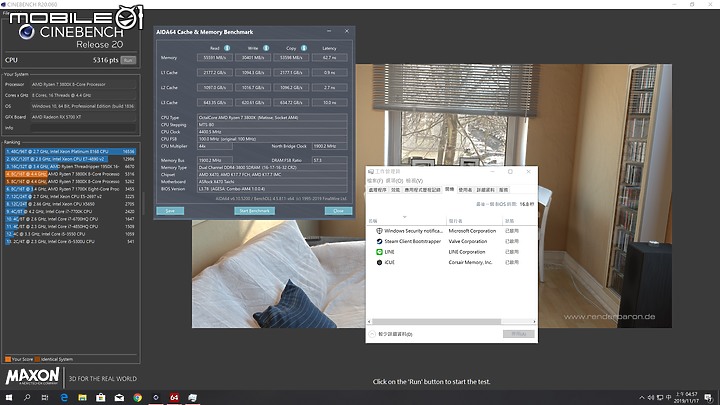Viewport: 720px width, 405px height.
Task: Click the LINE green icon in startup list
Action: (379, 252)
